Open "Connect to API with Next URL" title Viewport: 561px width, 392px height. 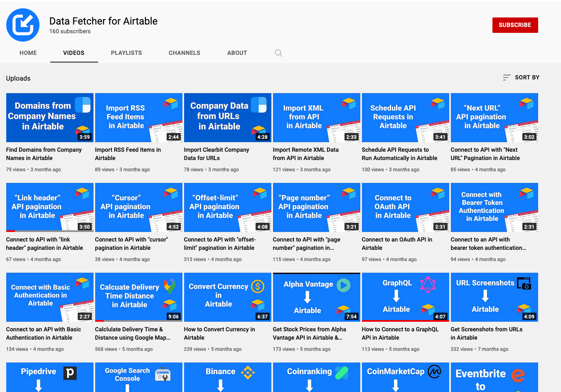[x=485, y=154]
